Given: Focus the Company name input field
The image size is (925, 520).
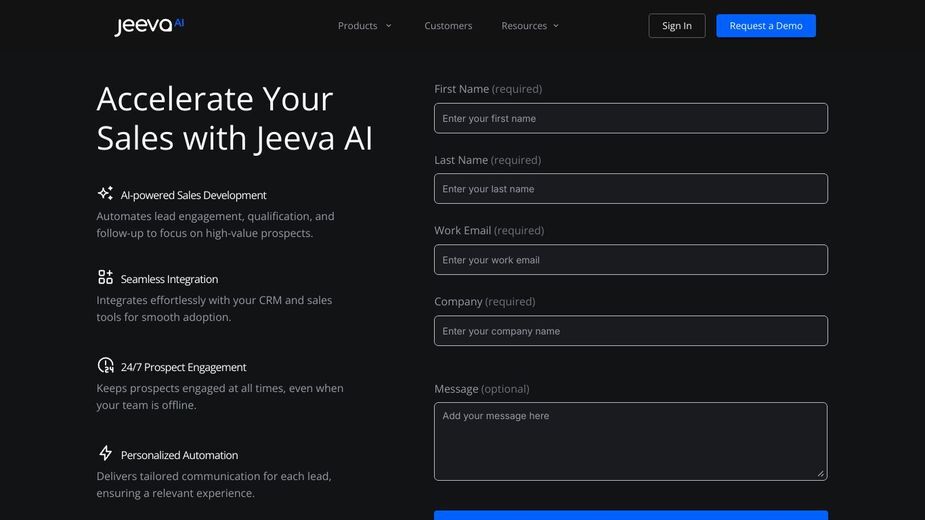Looking at the screenshot, I should point(631,331).
